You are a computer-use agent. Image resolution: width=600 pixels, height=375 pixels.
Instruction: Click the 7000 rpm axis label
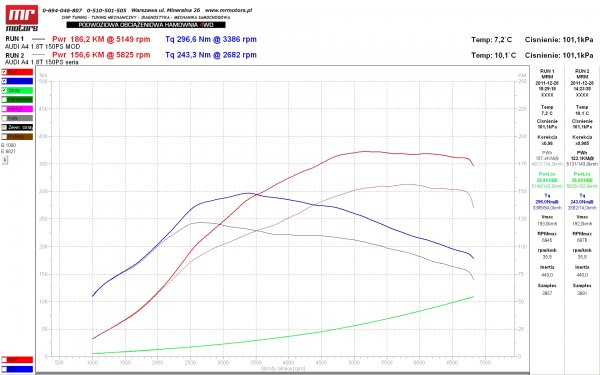[x=485, y=362]
